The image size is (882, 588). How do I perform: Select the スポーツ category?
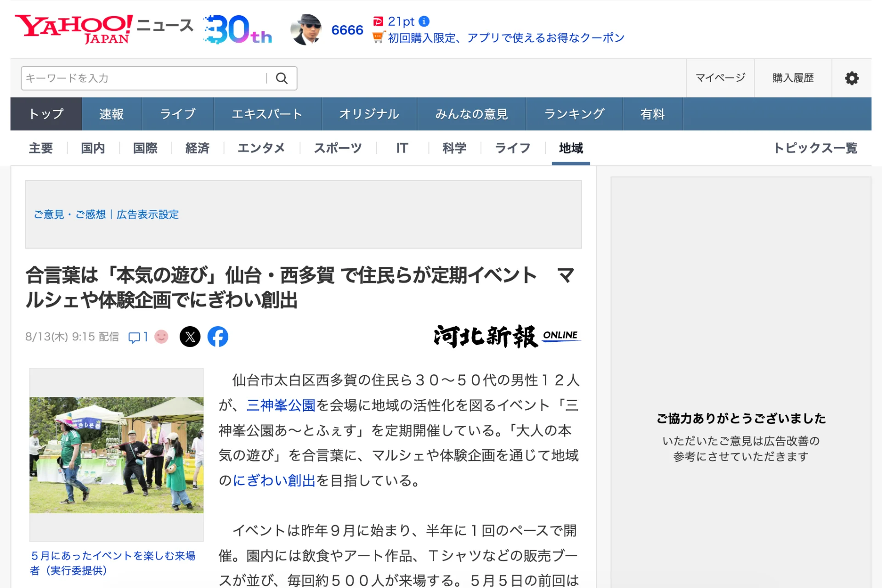pyautogui.click(x=338, y=148)
